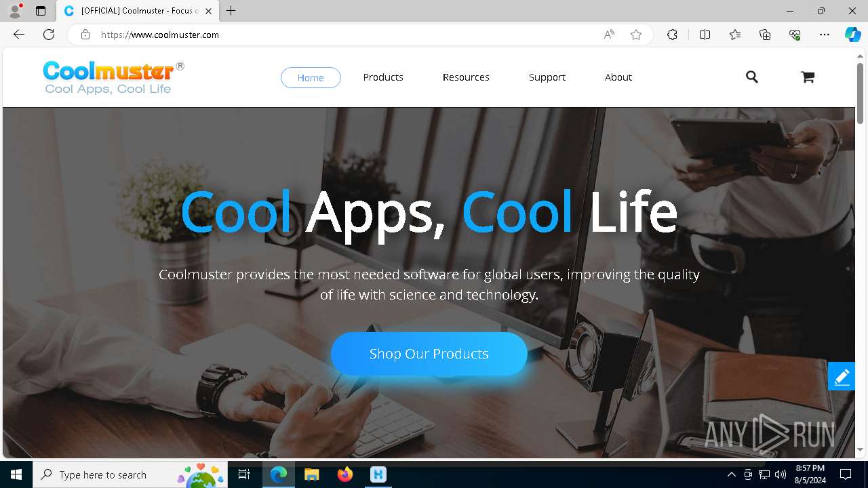Open Collections panel

tap(765, 35)
